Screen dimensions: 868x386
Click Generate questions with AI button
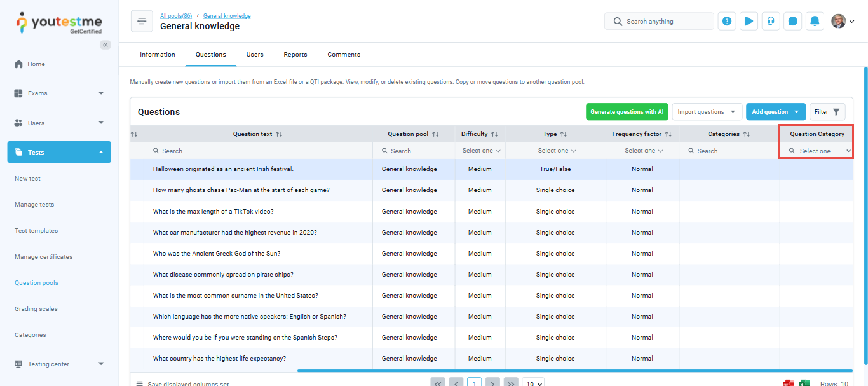(627, 112)
